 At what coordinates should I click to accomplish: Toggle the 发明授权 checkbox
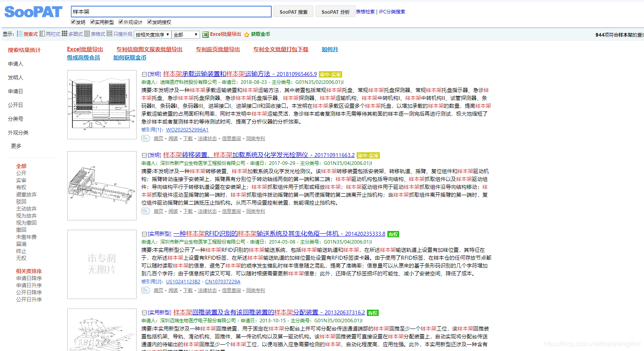coord(150,22)
